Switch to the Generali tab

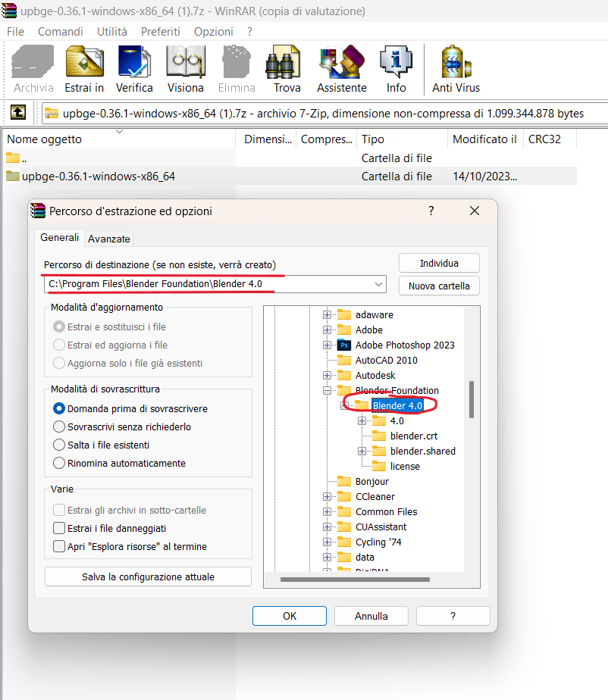59,238
